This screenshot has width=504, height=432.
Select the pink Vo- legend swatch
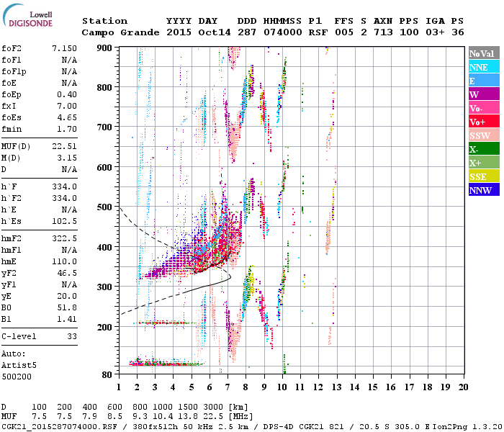484,108
